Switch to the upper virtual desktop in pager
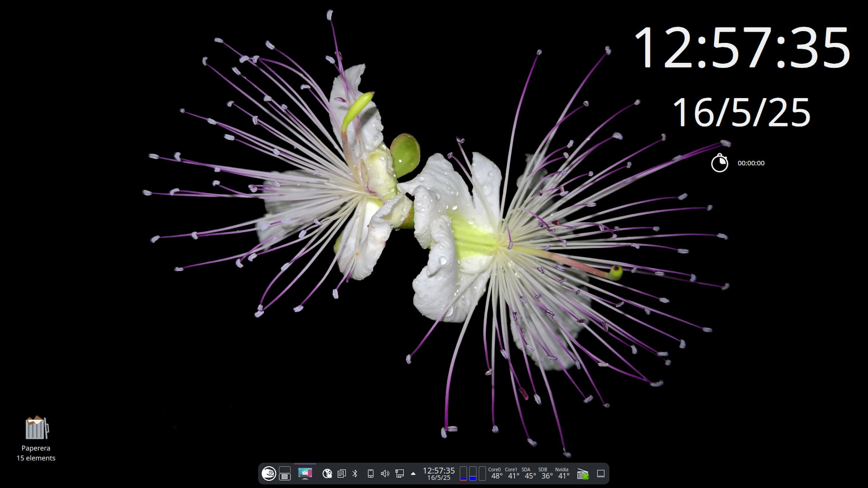Viewport: 868px width, 488px height. [x=285, y=469]
